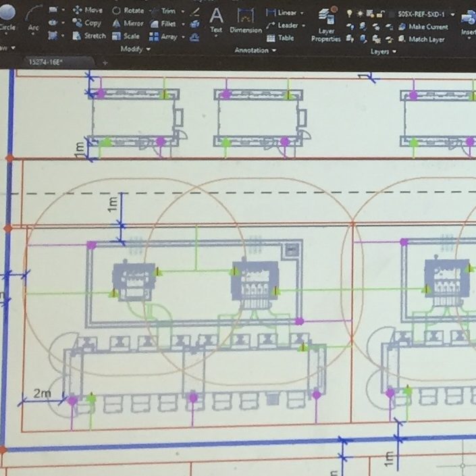
Task: Toggle layer on/off lightbulb icon
Action: (x=349, y=14)
